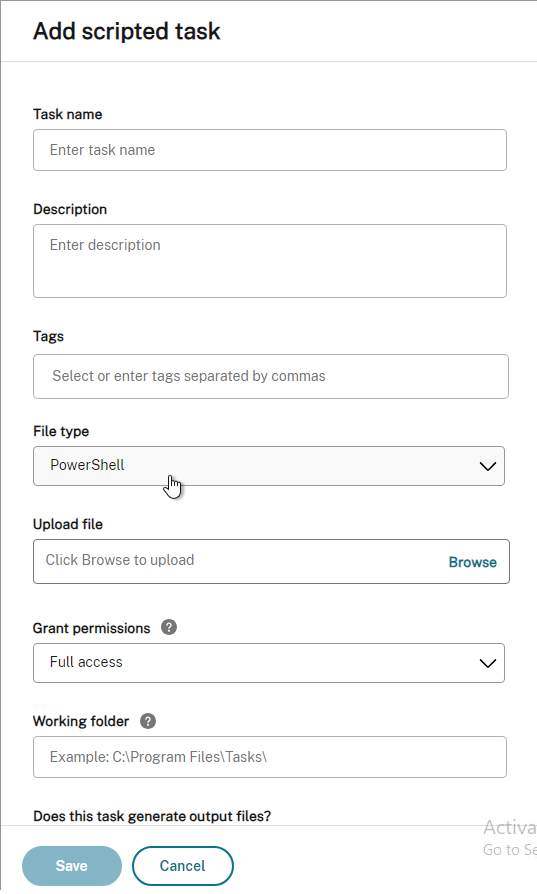Viewport: 537px width, 894px height.
Task: Focus the Enter task name field
Action: pyautogui.click(x=270, y=150)
